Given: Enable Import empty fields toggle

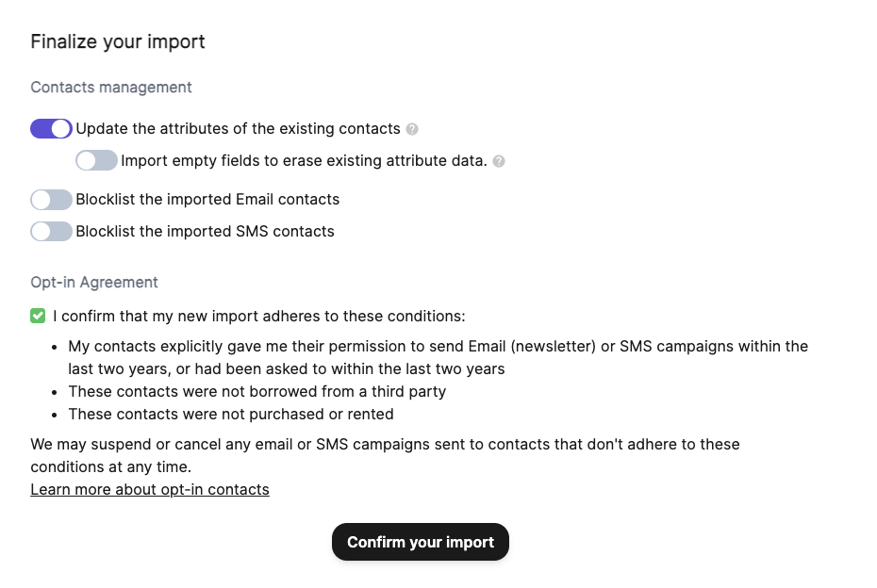Looking at the screenshot, I should (97, 161).
